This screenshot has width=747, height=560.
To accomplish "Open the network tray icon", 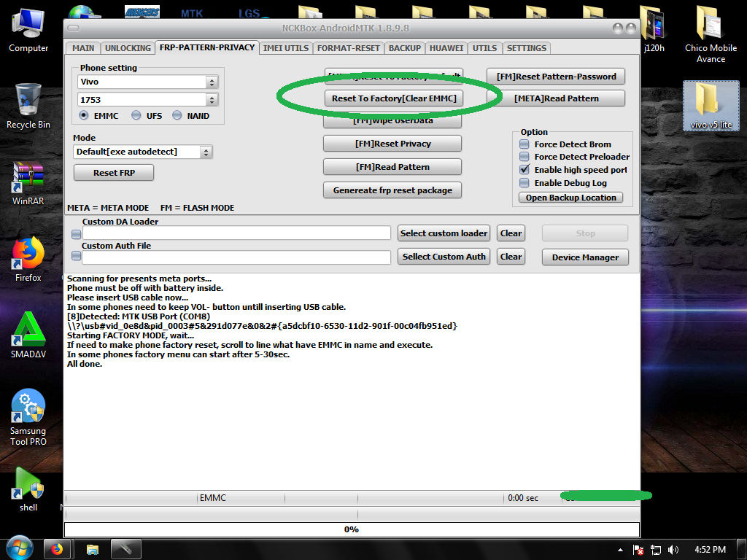I will (656, 550).
